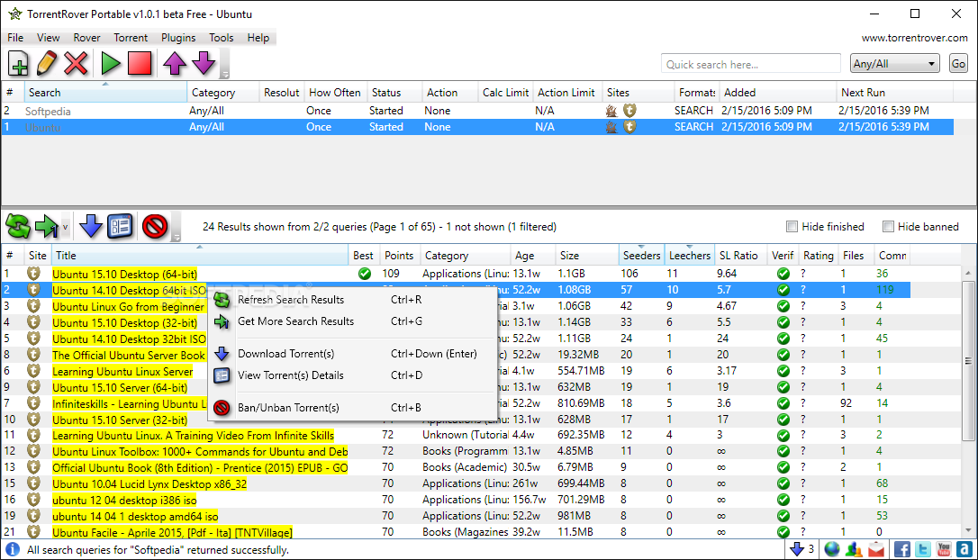Choose Get More Search Results entry
Screen dimensions: 978x560
354,321
